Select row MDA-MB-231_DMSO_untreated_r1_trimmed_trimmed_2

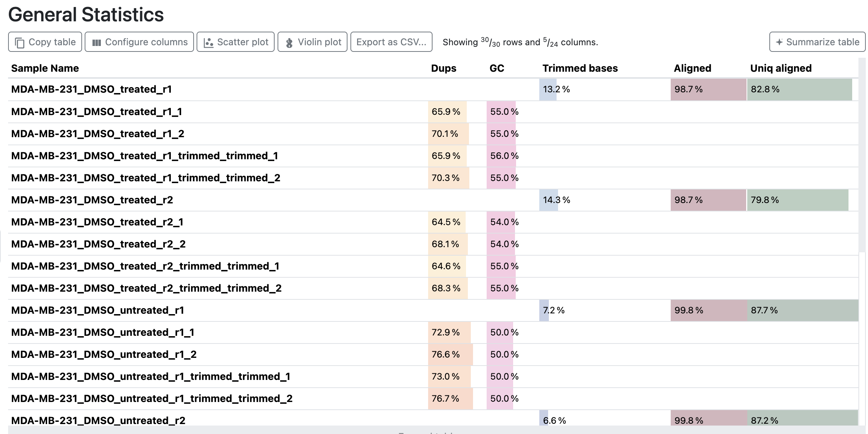(x=433, y=399)
